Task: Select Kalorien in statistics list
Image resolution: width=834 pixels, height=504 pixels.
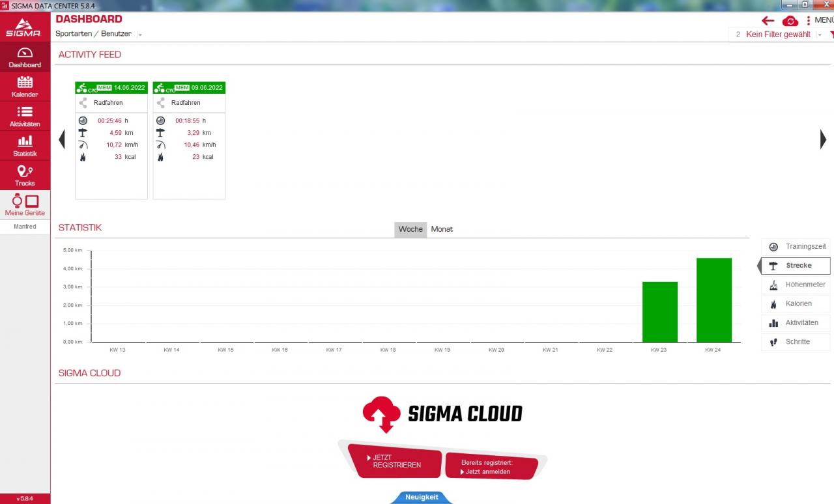Action: click(x=796, y=303)
